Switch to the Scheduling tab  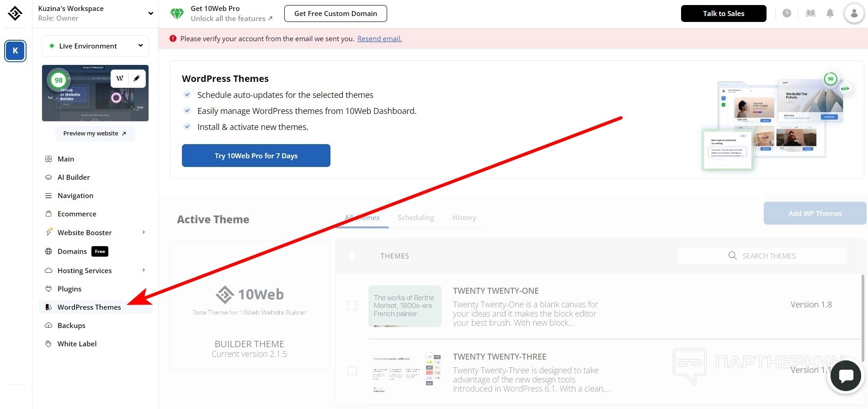(x=416, y=218)
